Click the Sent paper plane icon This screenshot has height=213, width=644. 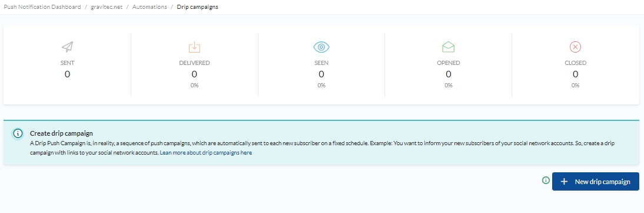tap(67, 47)
